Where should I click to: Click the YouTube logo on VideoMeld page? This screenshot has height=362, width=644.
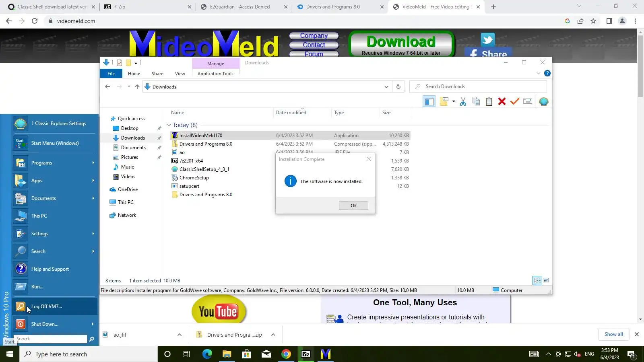[x=219, y=310]
